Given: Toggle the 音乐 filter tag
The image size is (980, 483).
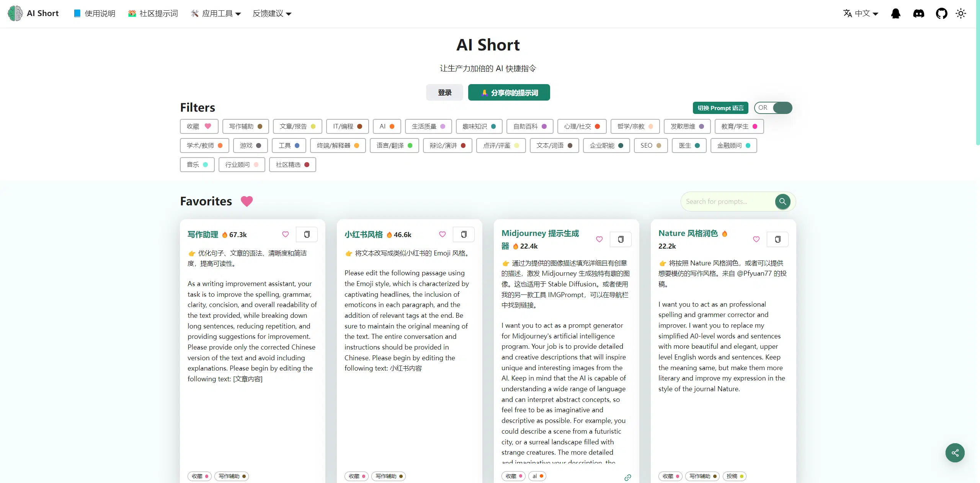Looking at the screenshot, I should click(197, 165).
